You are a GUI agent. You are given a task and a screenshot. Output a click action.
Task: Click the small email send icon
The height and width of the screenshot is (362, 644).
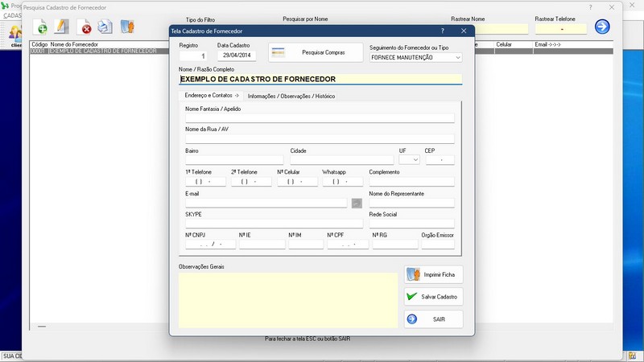tap(357, 204)
